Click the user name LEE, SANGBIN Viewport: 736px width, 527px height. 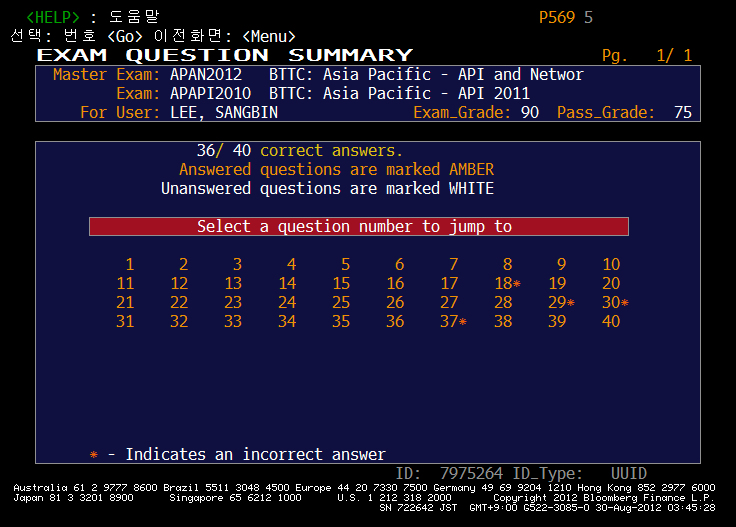click(224, 113)
